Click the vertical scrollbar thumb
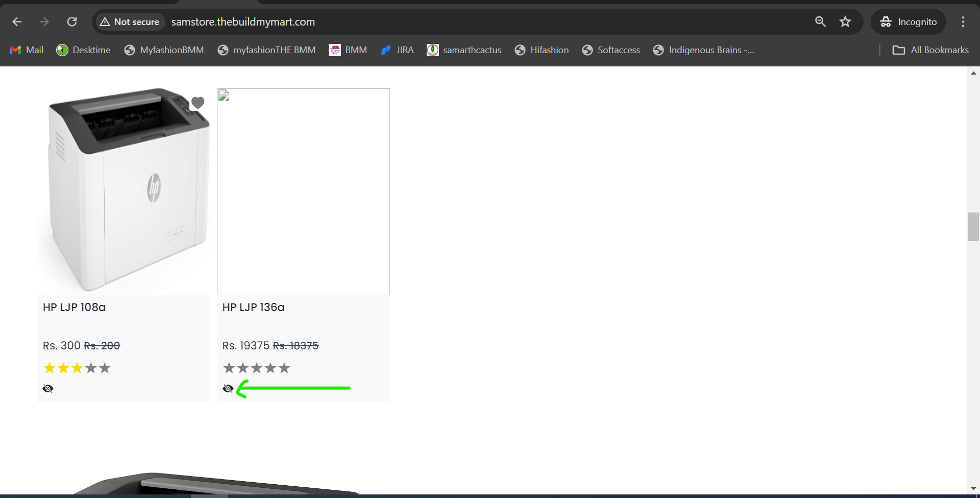 (x=973, y=227)
